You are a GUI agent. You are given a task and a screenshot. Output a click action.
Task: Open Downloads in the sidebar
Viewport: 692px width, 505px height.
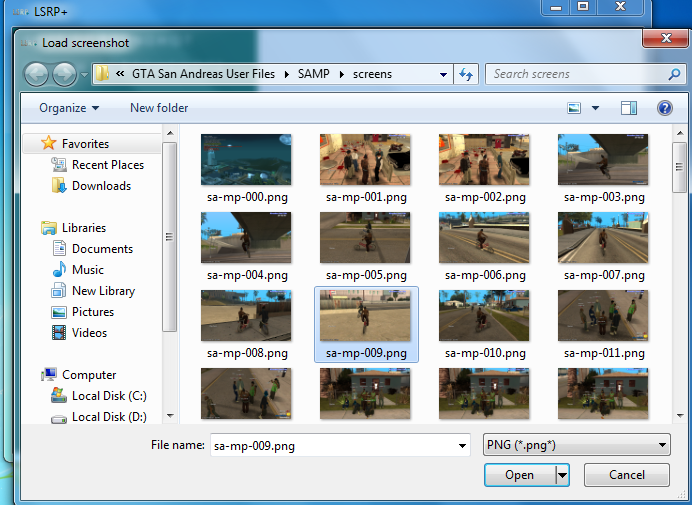pyautogui.click(x=101, y=186)
